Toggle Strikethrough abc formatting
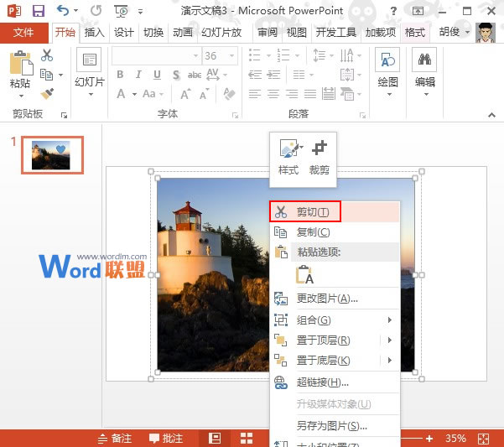The width and height of the screenshot is (504, 447). tap(195, 75)
